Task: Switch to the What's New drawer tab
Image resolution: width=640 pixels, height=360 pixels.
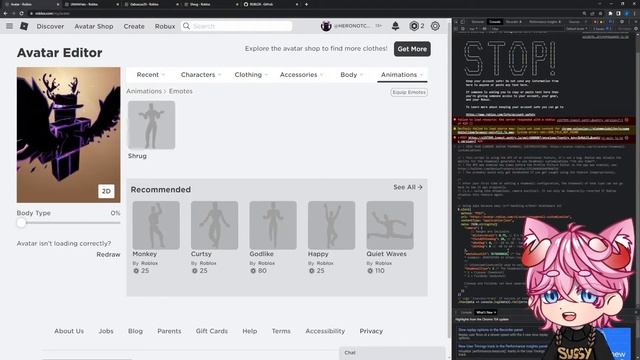Action: point(486,312)
